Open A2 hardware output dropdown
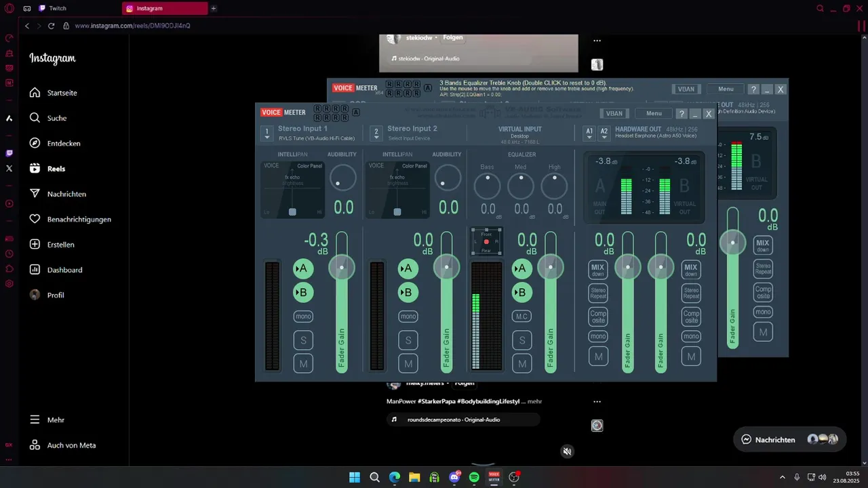868x488 pixels. coord(604,133)
